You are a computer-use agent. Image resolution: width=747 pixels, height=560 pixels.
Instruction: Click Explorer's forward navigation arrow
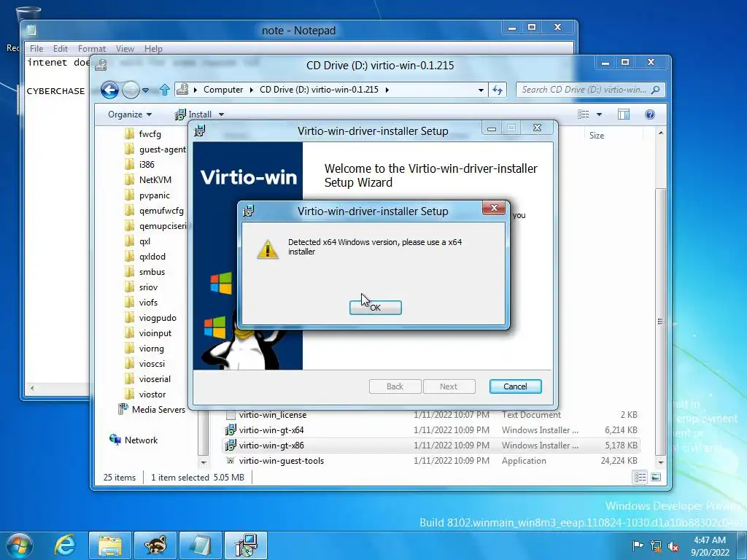(131, 90)
